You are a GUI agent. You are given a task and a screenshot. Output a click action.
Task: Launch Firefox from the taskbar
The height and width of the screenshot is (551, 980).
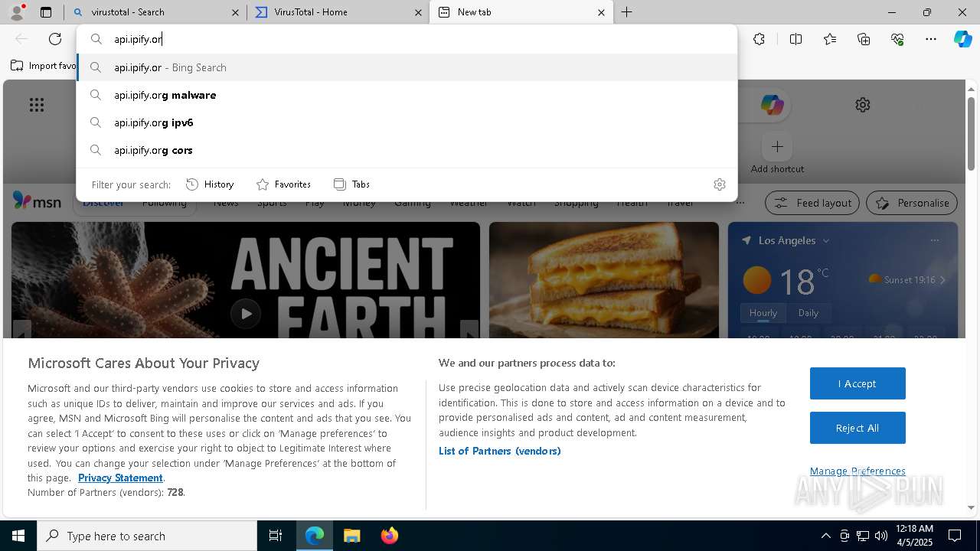[x=389, y=536]
